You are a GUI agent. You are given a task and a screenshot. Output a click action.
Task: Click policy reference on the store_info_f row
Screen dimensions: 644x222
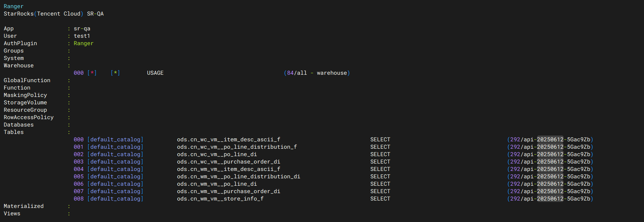click(x=550, y=199)
